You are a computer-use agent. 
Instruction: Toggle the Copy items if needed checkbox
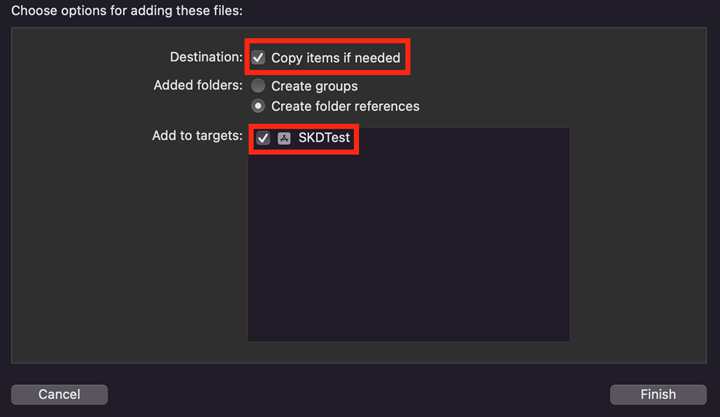point(259,58)
